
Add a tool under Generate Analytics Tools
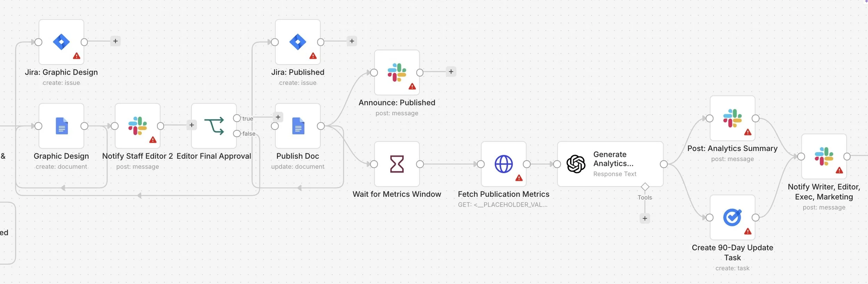pyautogui.click(x=645, y=218)
